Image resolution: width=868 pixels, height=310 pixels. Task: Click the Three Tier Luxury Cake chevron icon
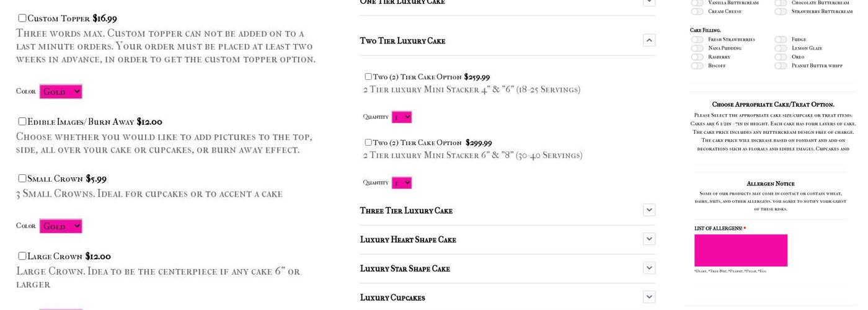coord(649,210)
